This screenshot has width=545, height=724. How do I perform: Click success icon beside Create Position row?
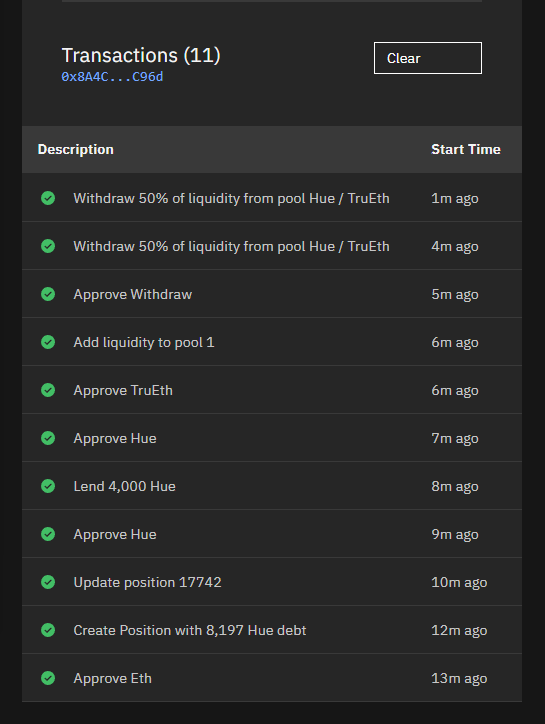click(x=48, y=630)
